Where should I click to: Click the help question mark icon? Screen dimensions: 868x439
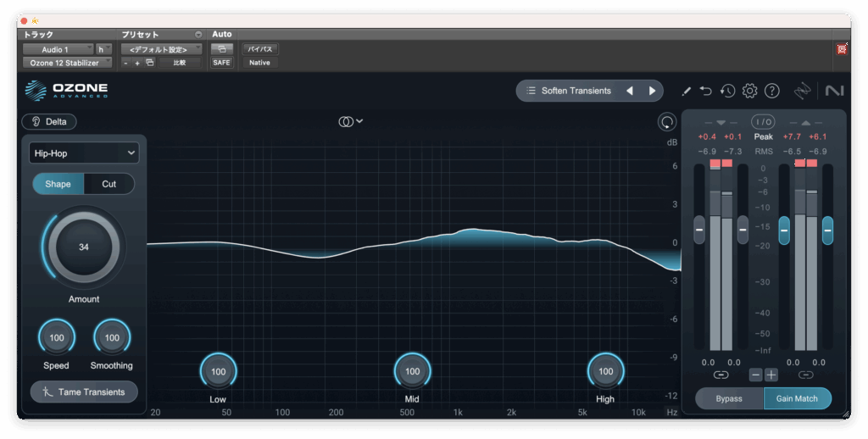(771, 91)
